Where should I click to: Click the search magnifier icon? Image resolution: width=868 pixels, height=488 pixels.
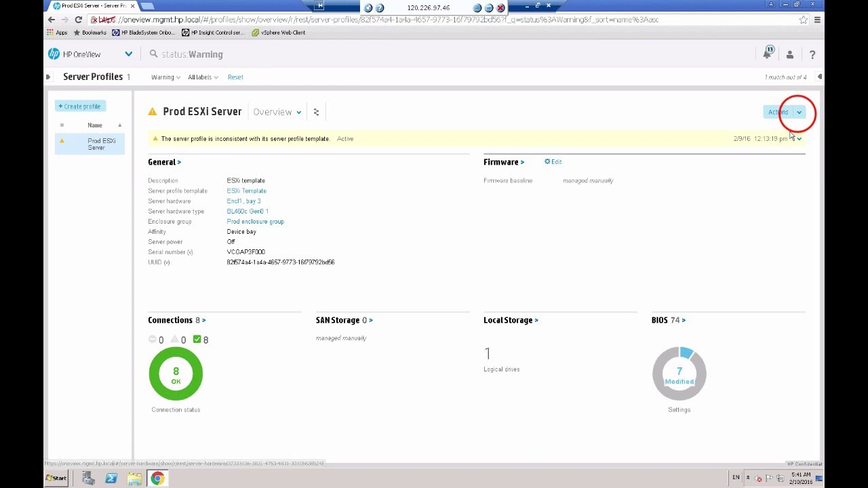(153, 54)
